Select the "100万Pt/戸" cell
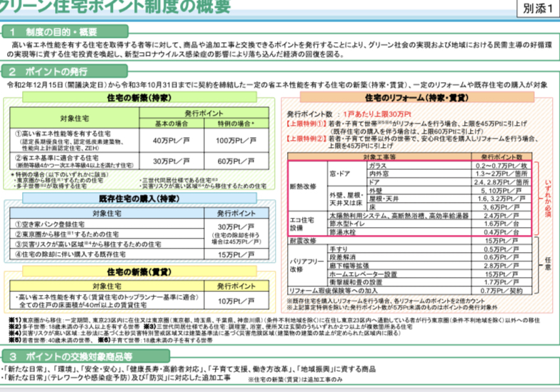 click(236, 141)
